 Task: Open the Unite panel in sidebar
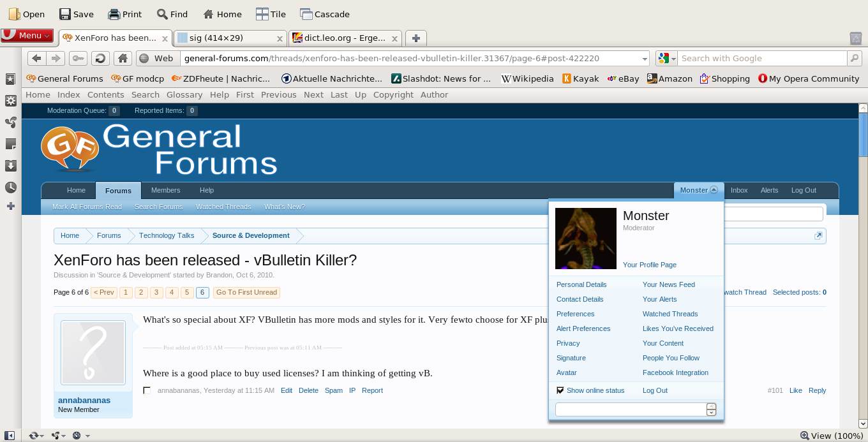pos(10,122)
